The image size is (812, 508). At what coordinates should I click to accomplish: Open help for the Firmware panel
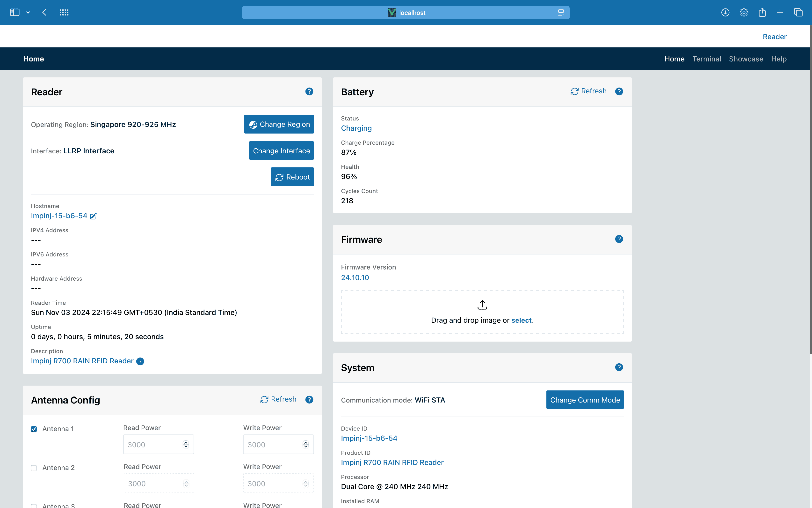619,239
